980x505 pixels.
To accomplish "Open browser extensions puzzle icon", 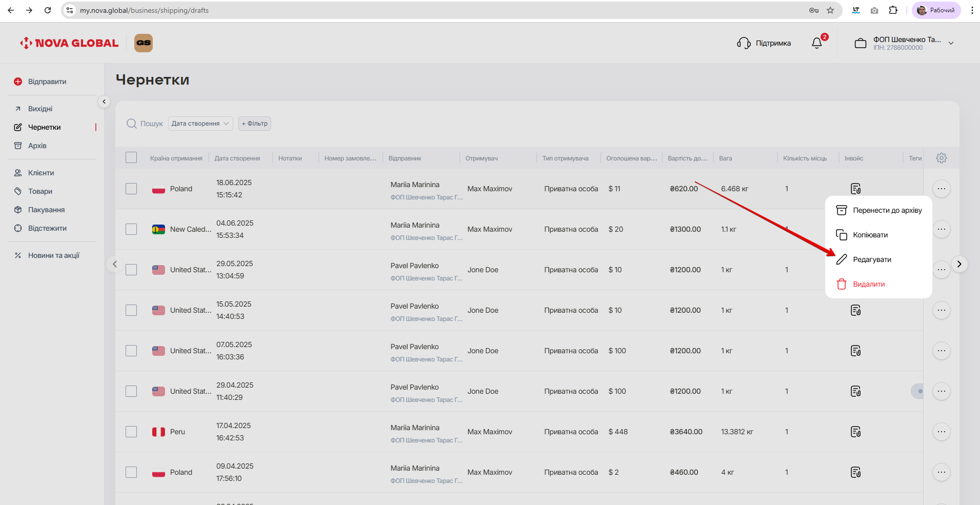I will coord(893,10).
